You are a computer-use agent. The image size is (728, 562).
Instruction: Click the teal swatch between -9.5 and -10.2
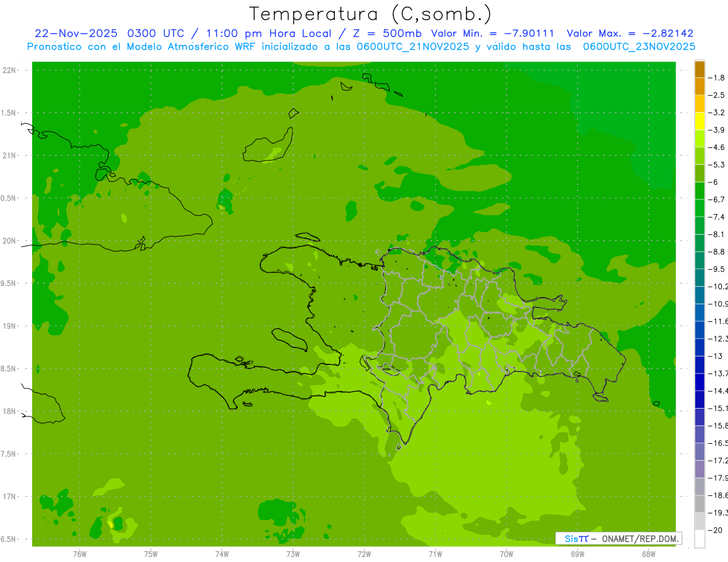click(699, 278)
